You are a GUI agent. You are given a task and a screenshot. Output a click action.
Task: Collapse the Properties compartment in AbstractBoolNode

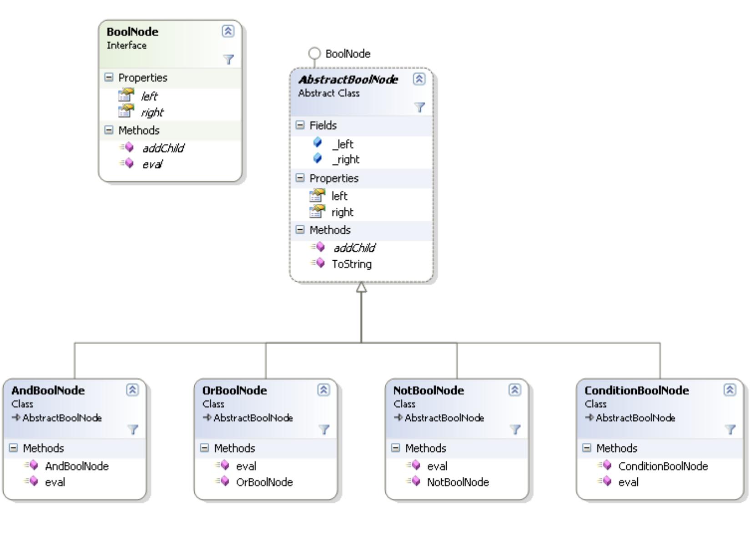(300, 178)
